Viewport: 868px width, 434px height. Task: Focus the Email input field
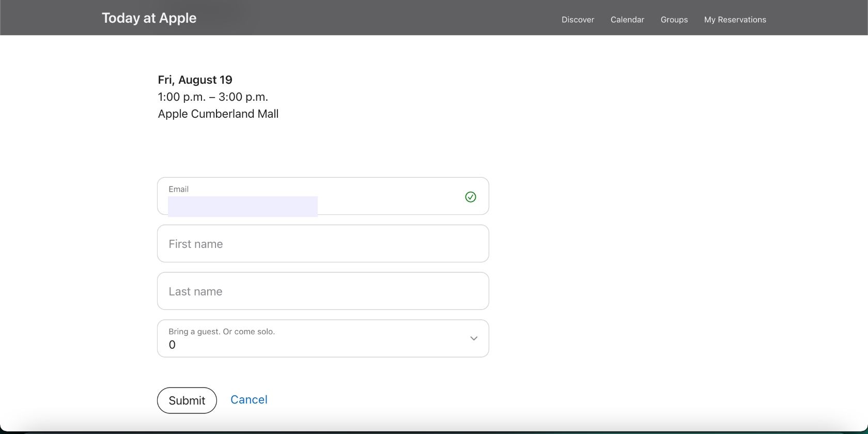tap(323, 196)
